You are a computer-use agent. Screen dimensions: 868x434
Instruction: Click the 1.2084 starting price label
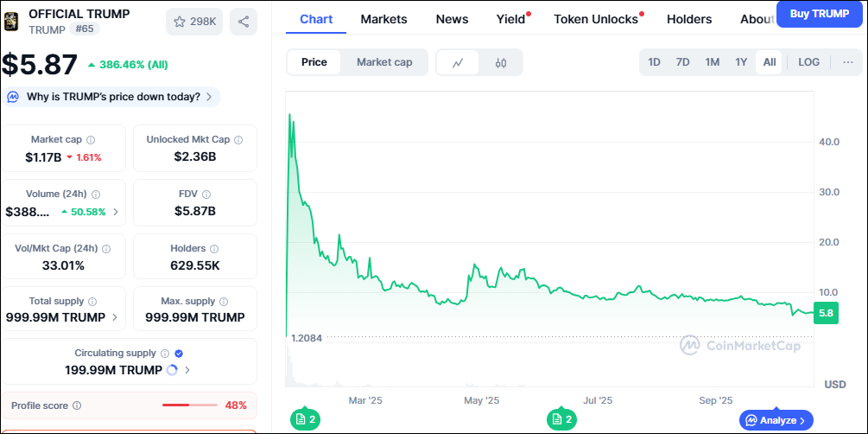tap(306, 337)
